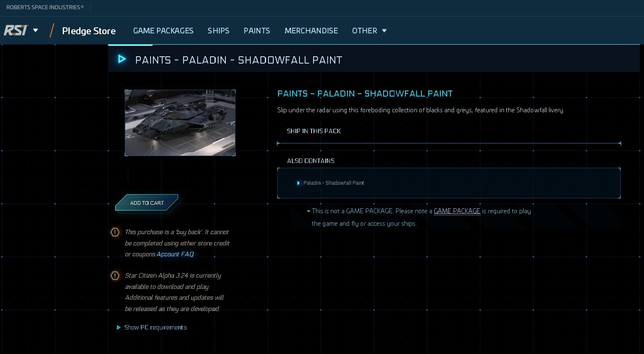Screen dimensions: 644x354
Task: Click the Also Contains label
Action: pos(311,161)
